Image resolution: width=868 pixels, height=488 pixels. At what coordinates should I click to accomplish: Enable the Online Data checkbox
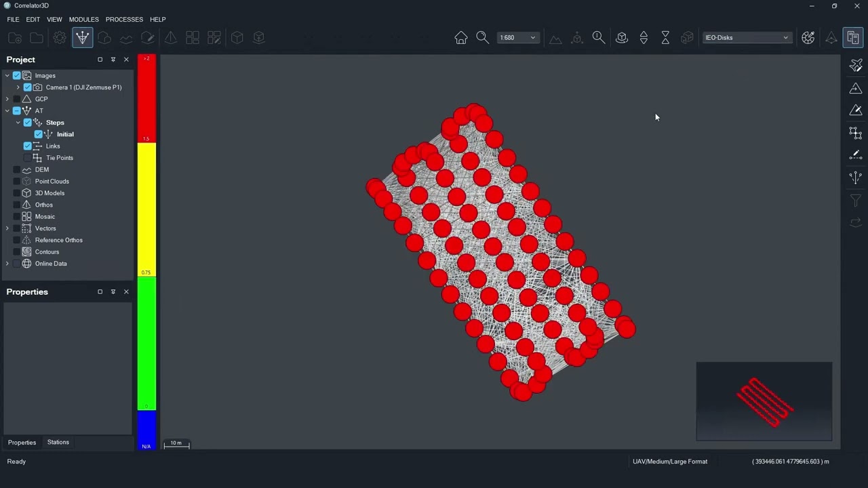pos(17,264)
